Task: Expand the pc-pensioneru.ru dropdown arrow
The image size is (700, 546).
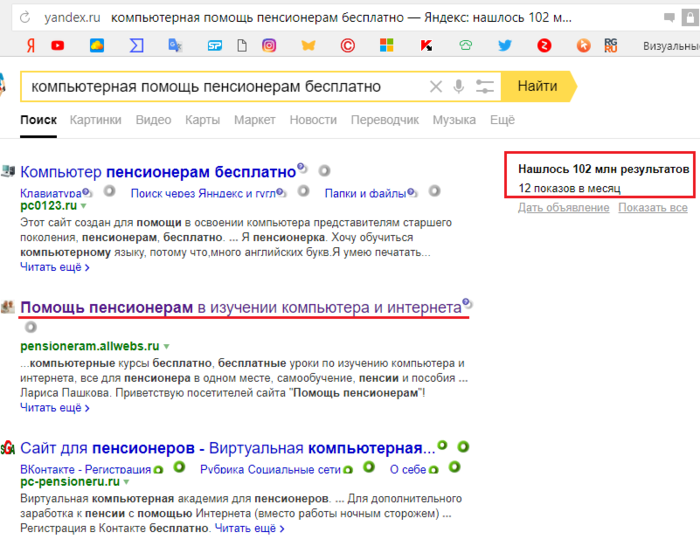Action: 126,482
